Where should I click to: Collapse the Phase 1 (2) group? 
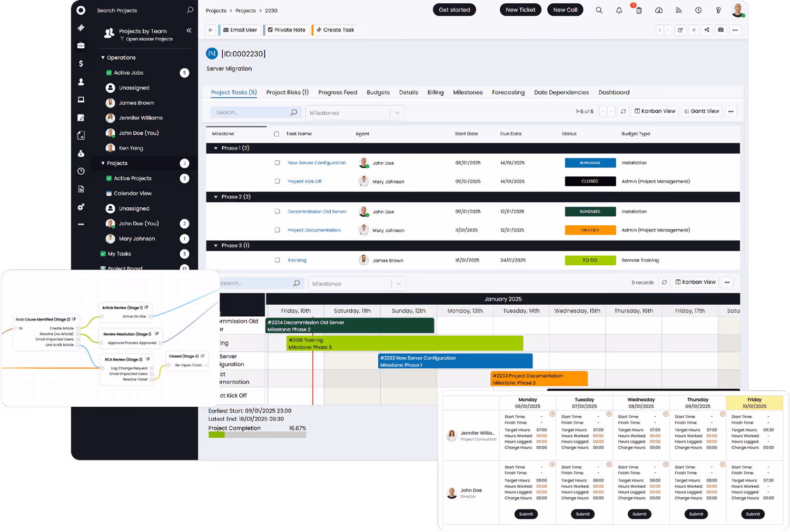216,148
